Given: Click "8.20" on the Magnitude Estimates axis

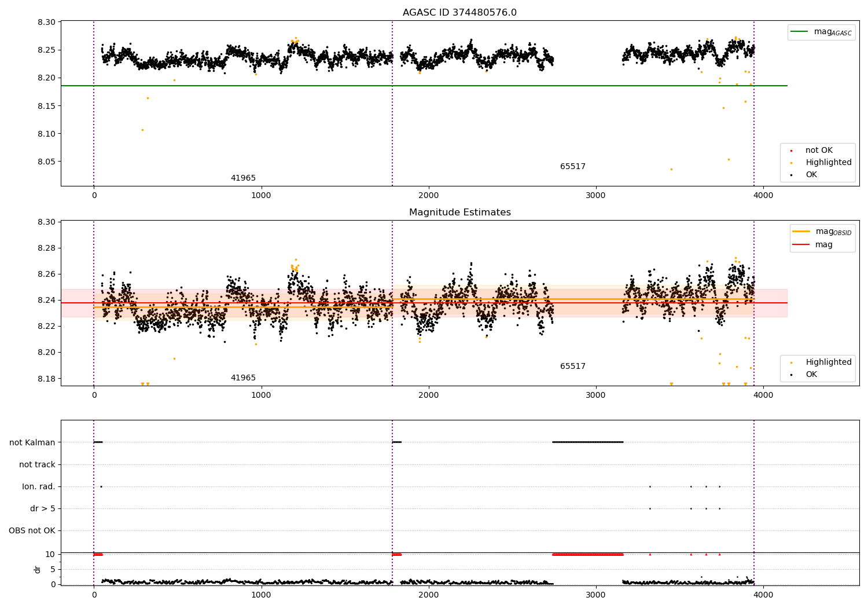Looking at the screenshot, I should 47,352.
